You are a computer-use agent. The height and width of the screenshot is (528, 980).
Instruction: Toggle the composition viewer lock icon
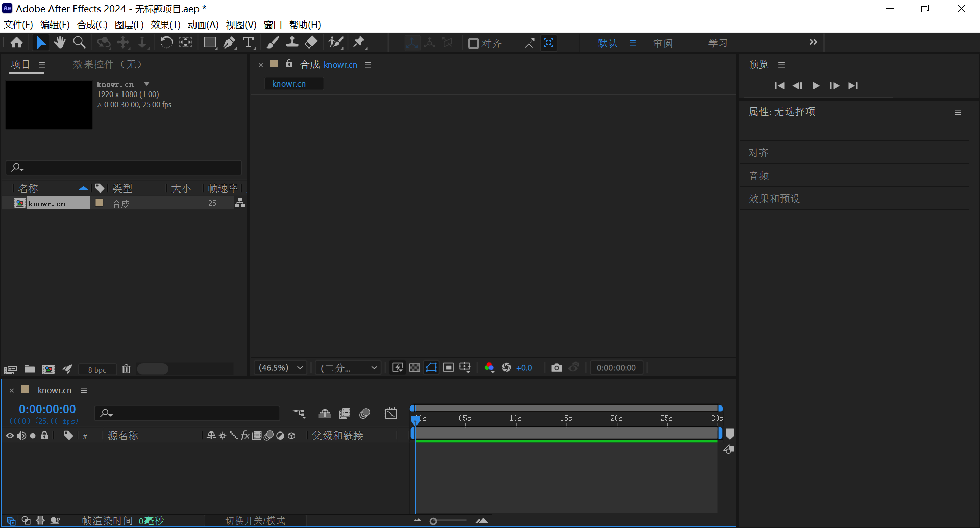[289, 64]
